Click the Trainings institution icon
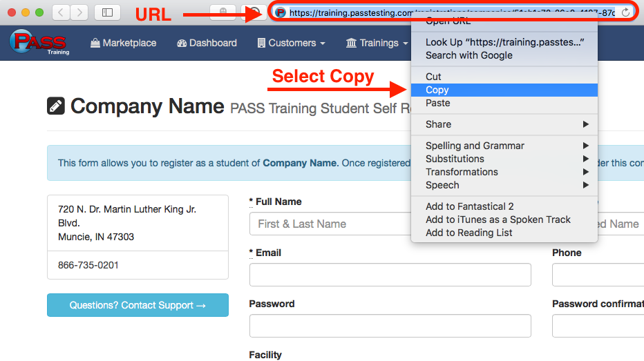Image resolution: width=644 pixels, height=361 pixels. 351,43
